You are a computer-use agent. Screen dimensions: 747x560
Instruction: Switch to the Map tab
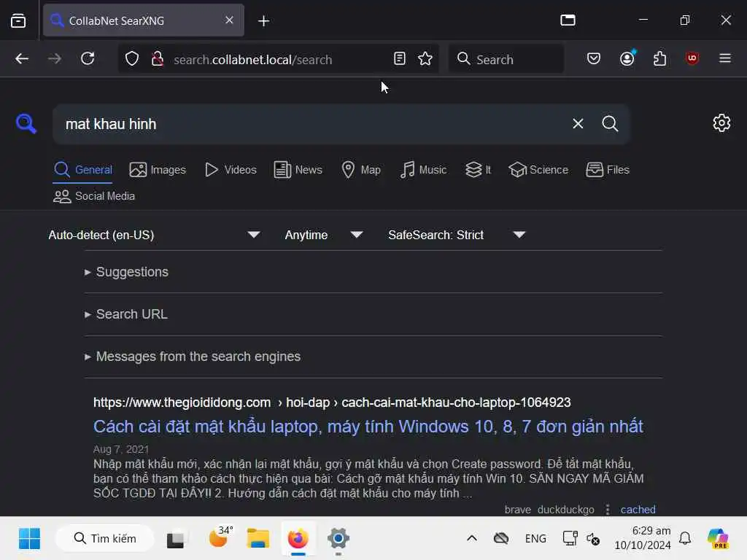361,169
